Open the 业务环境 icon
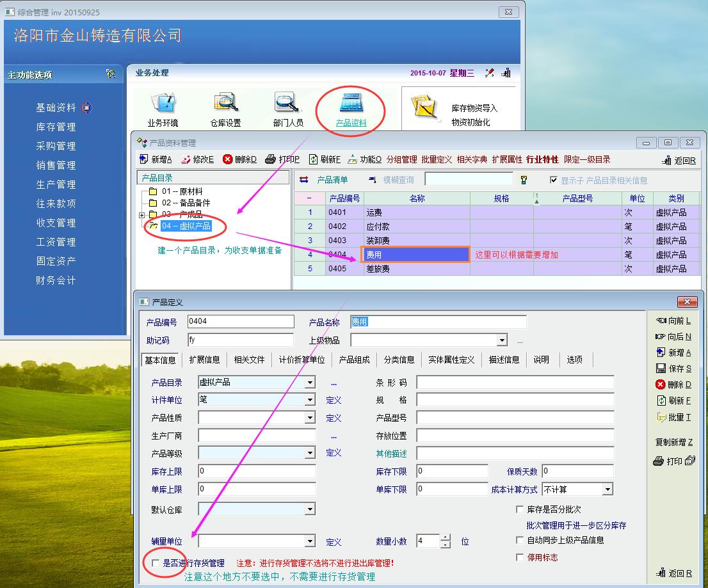 [163, 102]
